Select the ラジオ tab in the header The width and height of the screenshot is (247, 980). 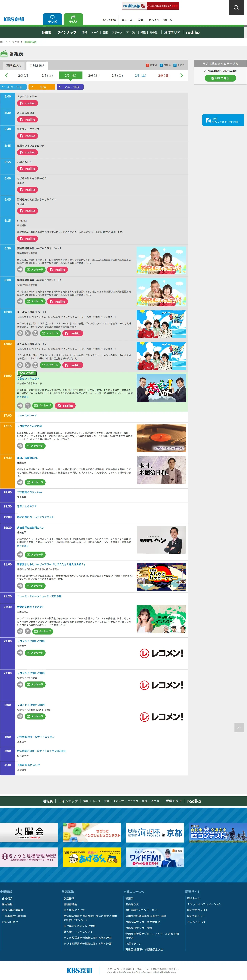coord(73,19)
